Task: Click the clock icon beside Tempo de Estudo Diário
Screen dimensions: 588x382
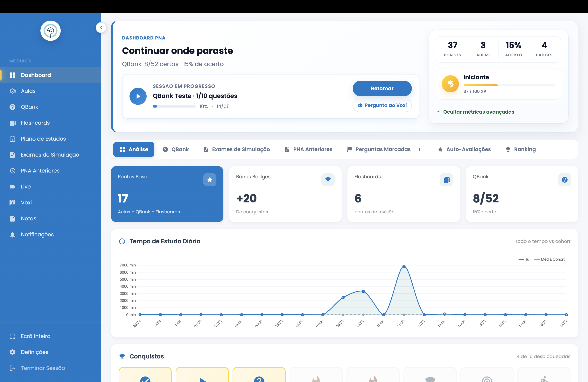Action: pos(122,241)
